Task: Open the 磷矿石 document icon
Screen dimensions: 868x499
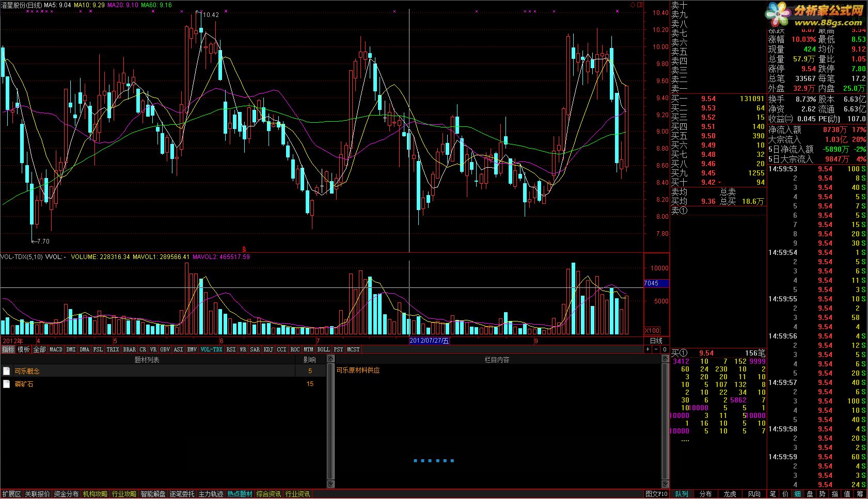Action: [6, 384]
